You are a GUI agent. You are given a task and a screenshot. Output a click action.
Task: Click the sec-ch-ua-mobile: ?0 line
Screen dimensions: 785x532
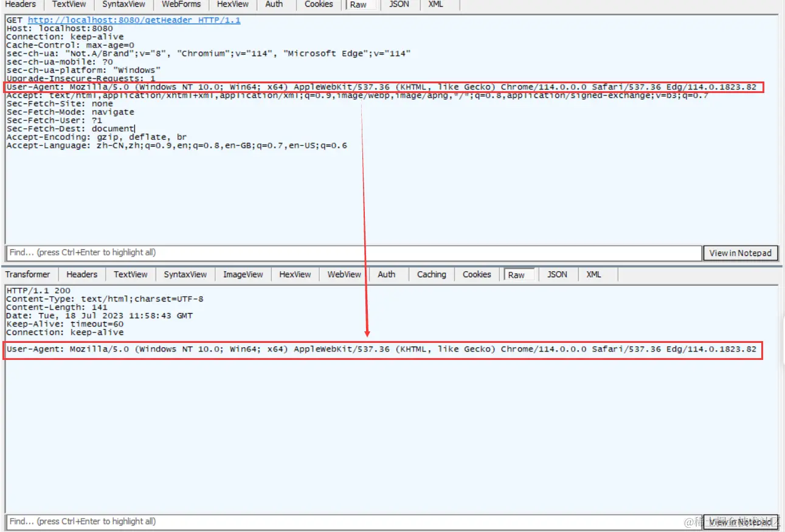coord(60,62)
